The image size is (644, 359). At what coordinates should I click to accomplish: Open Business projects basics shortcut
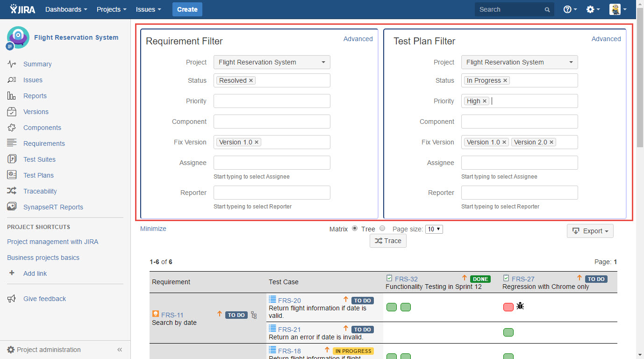[43, 258]
